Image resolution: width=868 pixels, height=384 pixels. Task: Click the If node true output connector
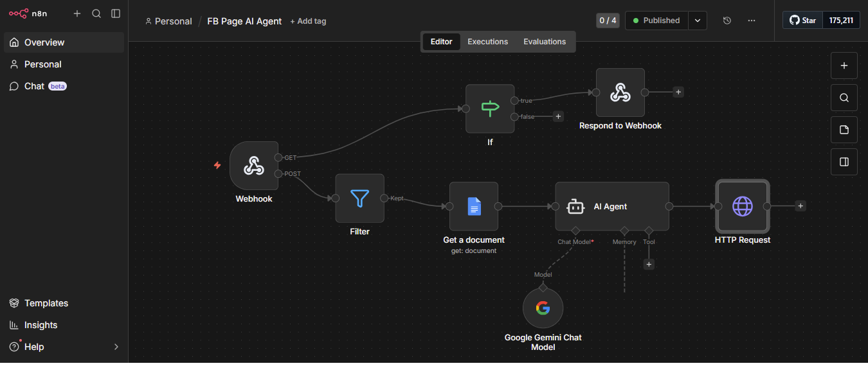514,100
